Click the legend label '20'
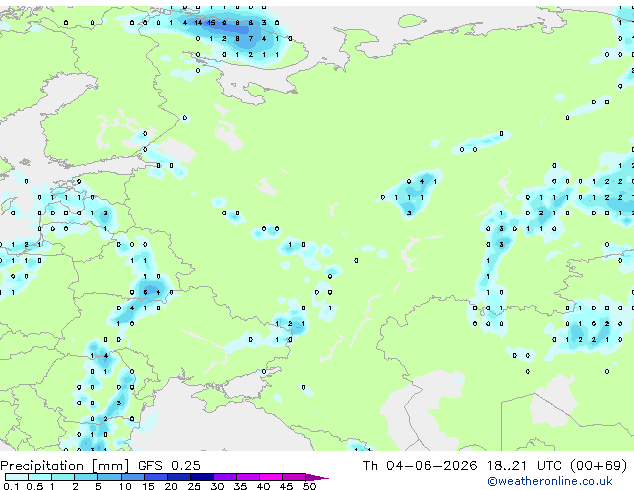634x490 pixels. pos(171,486)
